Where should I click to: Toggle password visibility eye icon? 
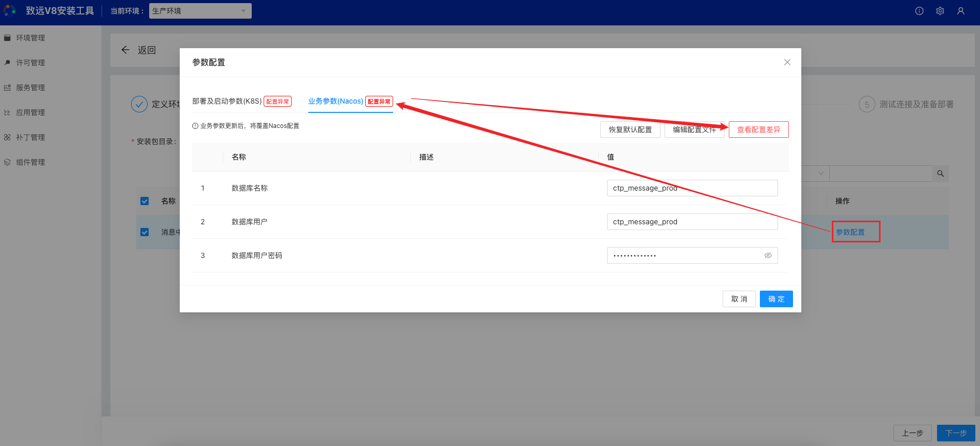[768, 255]
